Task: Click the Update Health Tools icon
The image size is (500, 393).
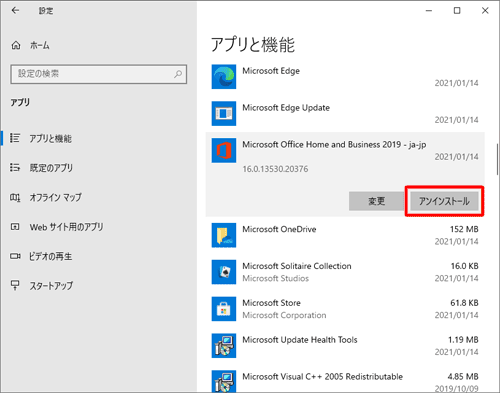Action: click(x=224, y=346)
